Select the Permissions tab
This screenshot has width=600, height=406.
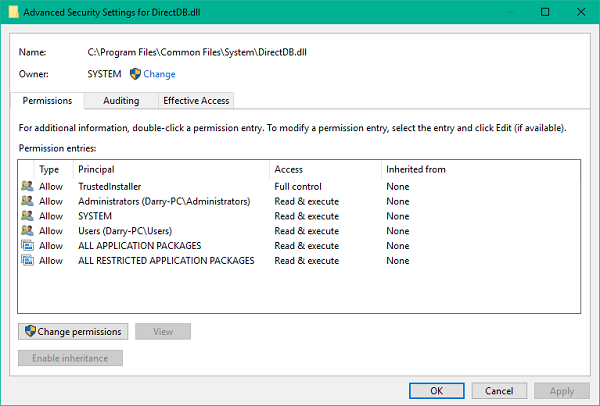coord(47,100)
